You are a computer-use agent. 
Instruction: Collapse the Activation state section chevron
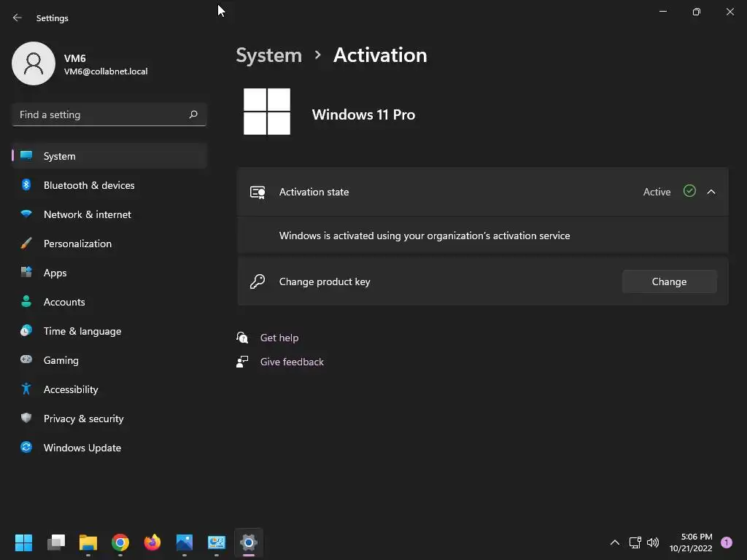click(711, 192)
